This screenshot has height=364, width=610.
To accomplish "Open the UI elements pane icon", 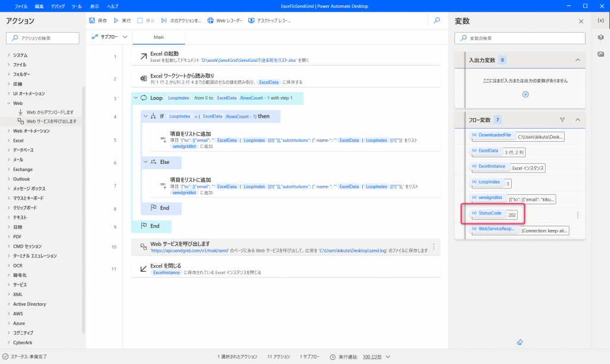I will point(601,37).
